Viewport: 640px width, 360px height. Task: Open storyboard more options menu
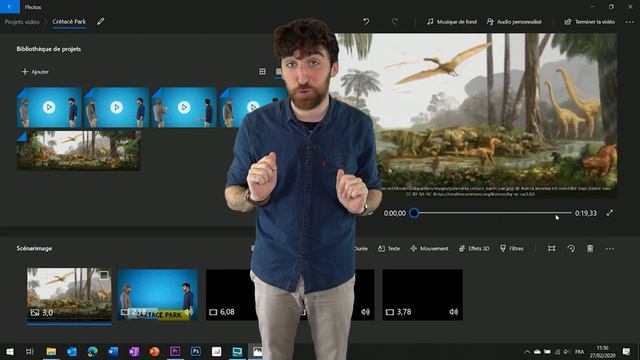point(610,249)
